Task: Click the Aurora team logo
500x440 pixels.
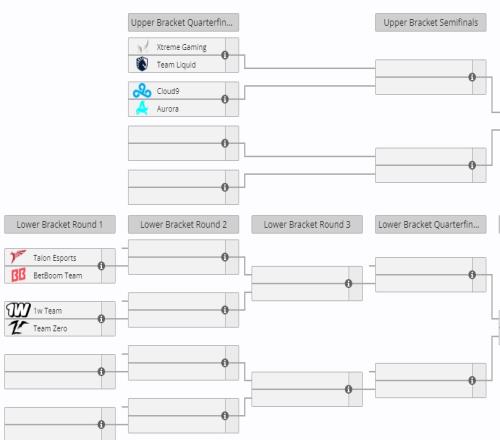Action: pos(142,108)
